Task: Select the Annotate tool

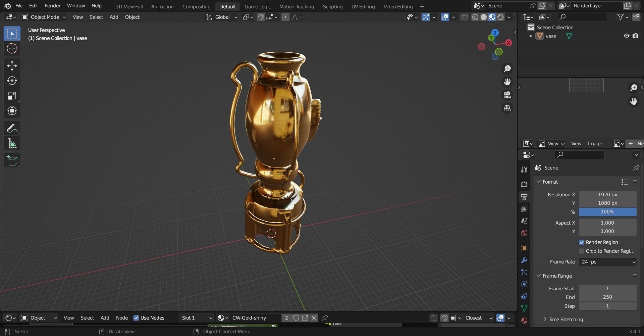Action: coord(12,128)
